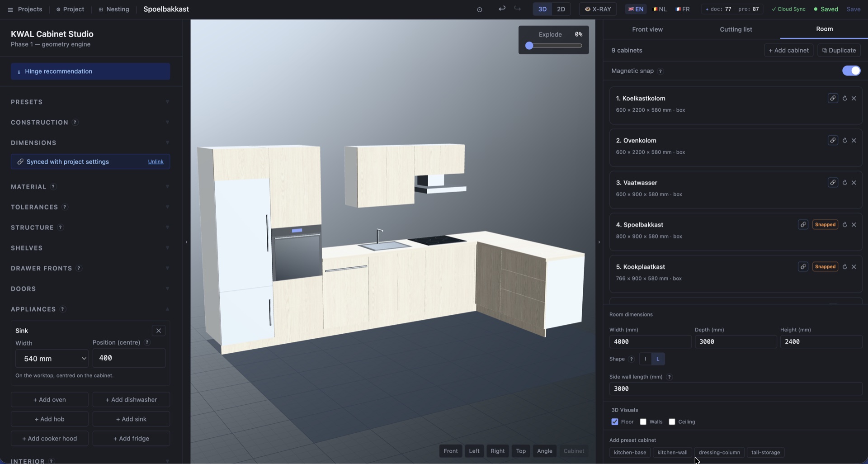Open the Cutting list tab
This screenshot has height=464, width=868.
[736, 29]
